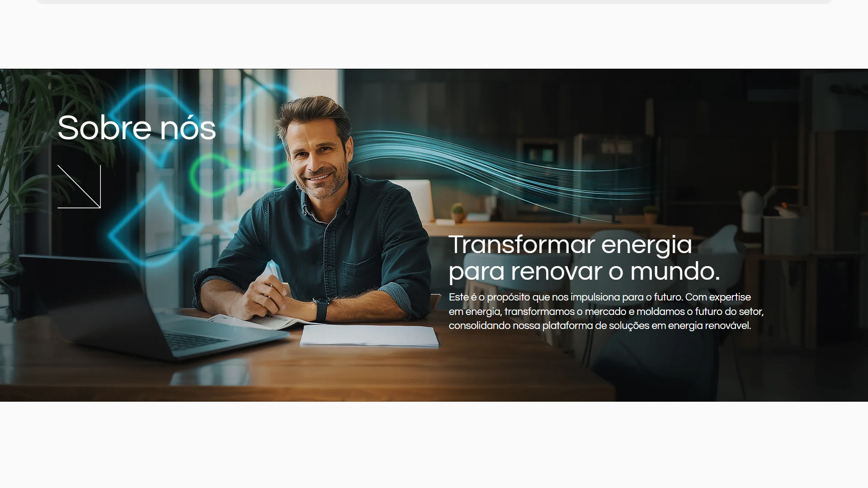The image size is (868, 488).
Task: Click the gray rounded bar at page top
Action: point(434,2)
